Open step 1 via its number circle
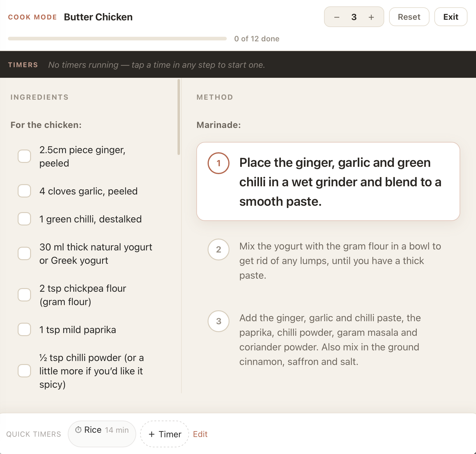 219,163
